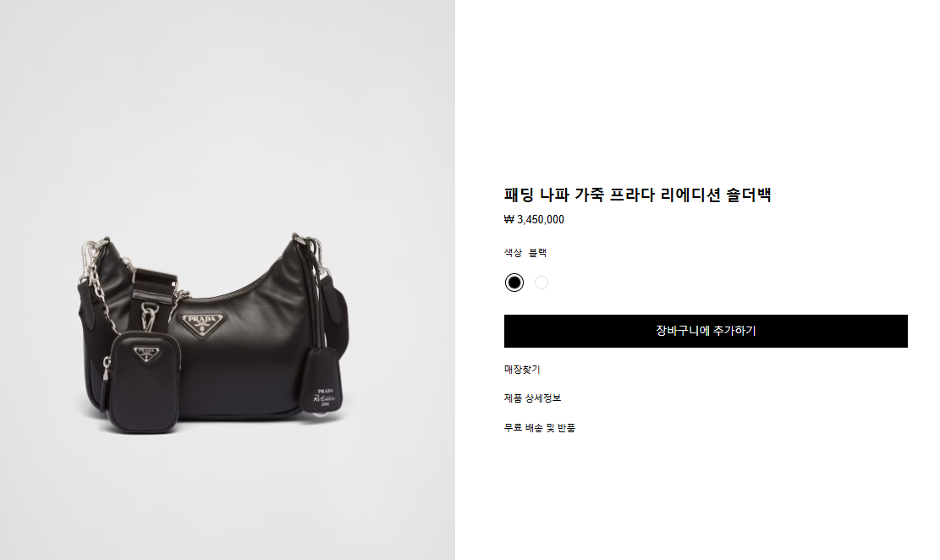Click the 장바구니에 추가하기 button
This screenshot has height=560, width=940.
[x=706, y=331]
